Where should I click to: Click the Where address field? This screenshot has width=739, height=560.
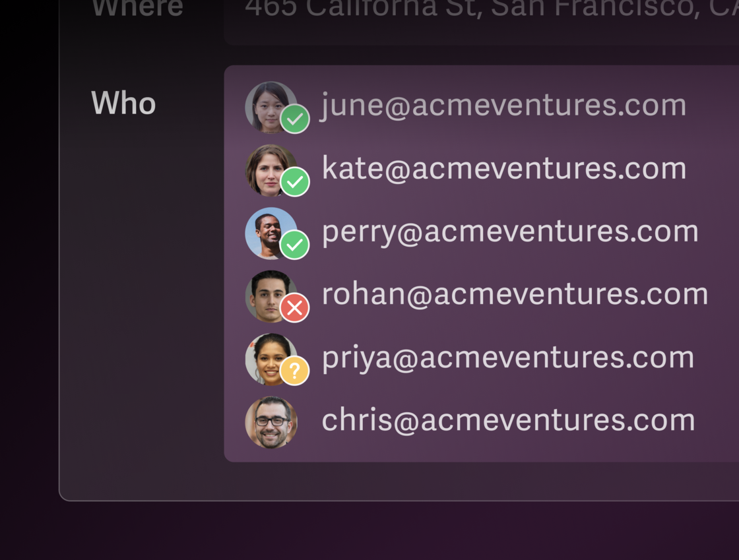[x=488, y=13]
